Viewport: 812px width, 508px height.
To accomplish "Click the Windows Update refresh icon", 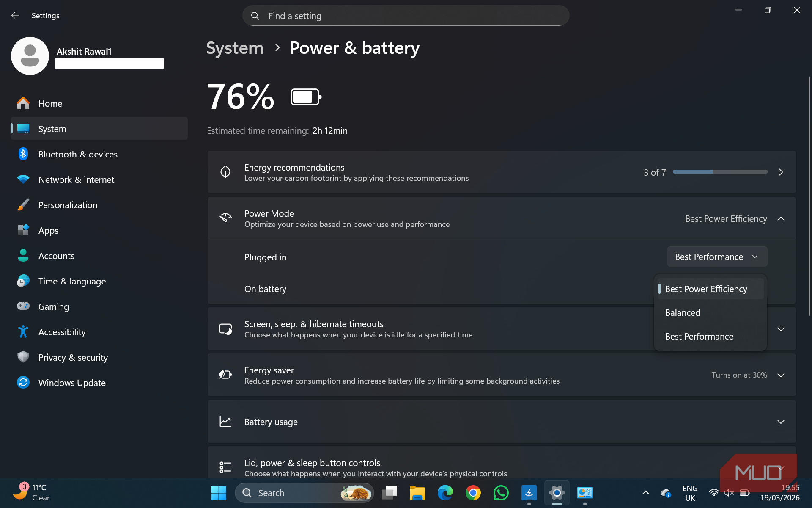I will [23, 382].
